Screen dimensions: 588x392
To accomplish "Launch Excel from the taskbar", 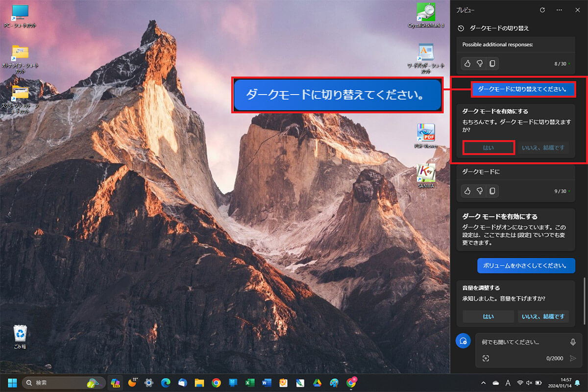I will point(250,383).
